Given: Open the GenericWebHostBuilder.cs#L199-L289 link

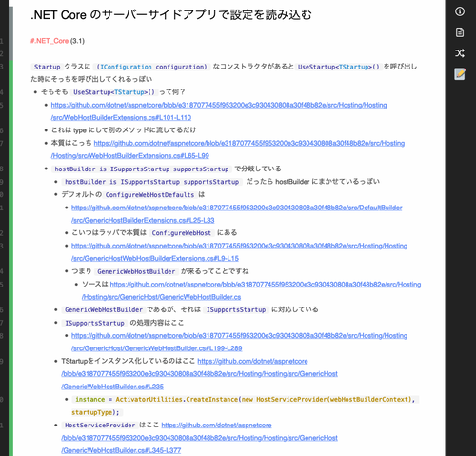Looking at the screenshot, I should tap(239, 342).
